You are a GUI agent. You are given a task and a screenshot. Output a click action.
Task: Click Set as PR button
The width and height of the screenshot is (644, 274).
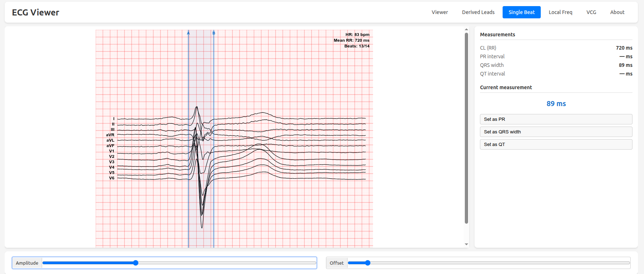coord(556,119)
